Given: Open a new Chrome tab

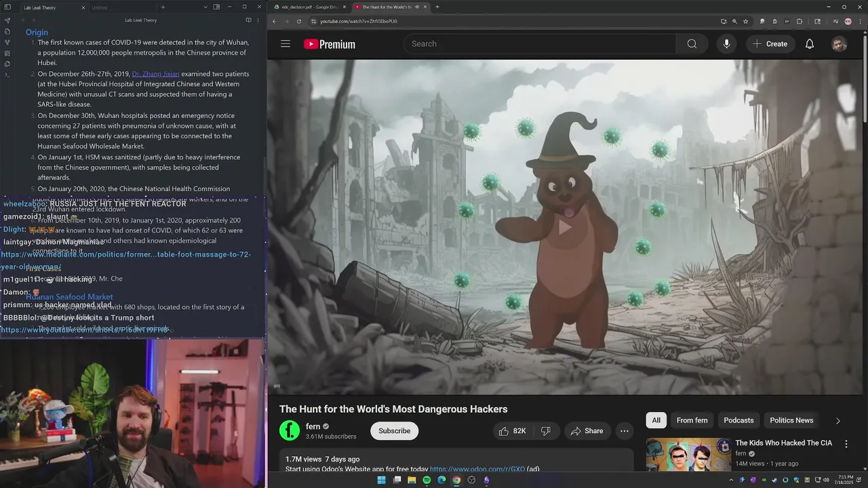Looking at the screenshot, I should click(x=437, y=7).
